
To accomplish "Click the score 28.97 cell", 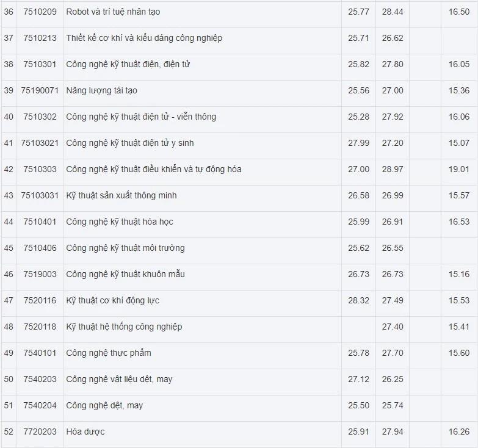I will 393,169.
